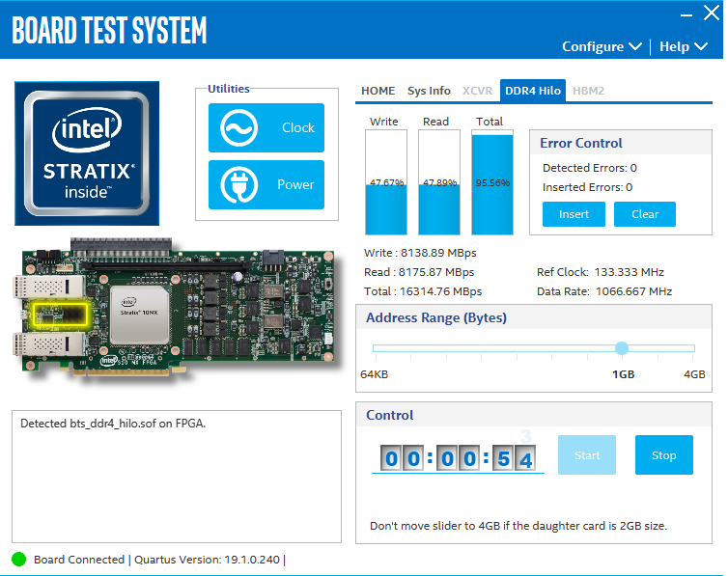Click the Address Range slider handle

(622, 348)
